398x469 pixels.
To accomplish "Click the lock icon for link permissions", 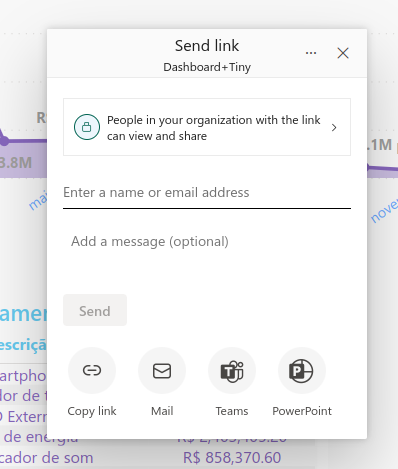I will tap(87, 127).
